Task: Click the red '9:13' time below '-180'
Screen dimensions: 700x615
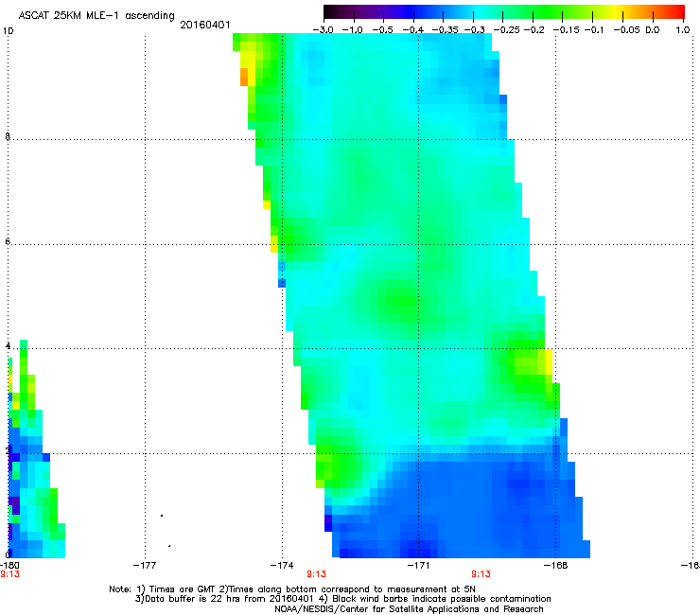Action: [9, 574]
